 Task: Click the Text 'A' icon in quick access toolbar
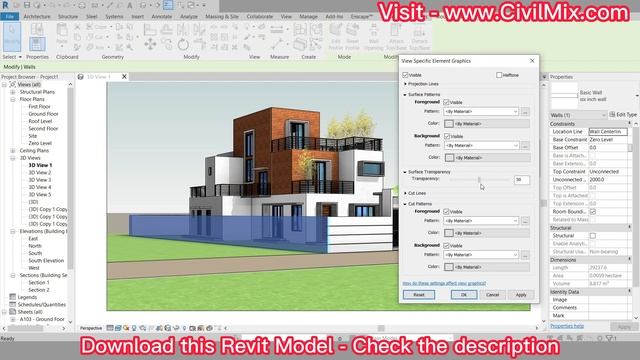(x=130, y=5)
